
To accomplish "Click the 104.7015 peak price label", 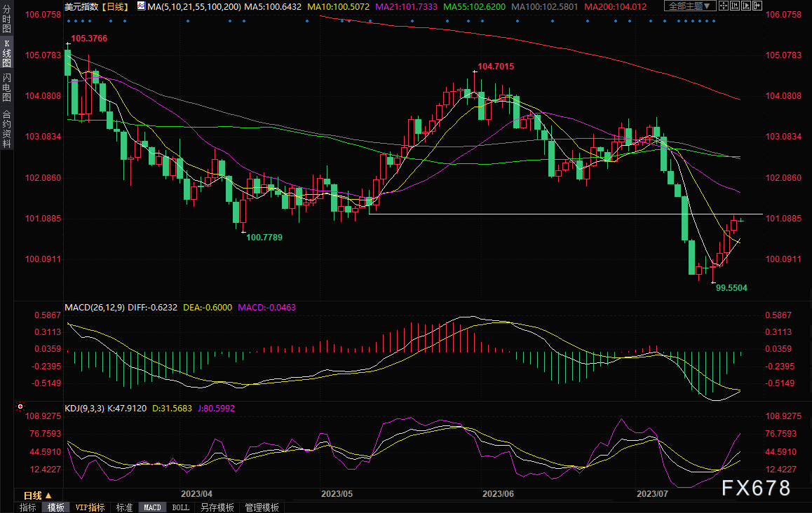I will click(496, 67).
